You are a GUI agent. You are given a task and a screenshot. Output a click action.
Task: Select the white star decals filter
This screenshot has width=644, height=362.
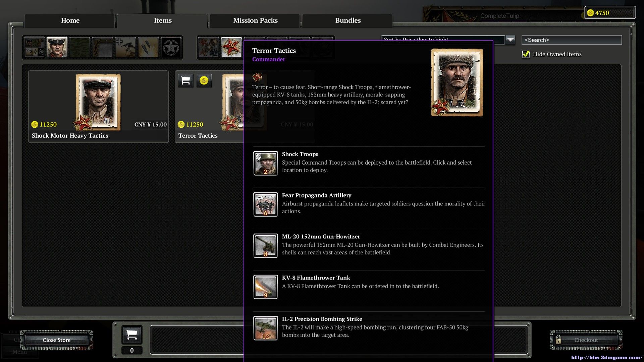(171, 47)
